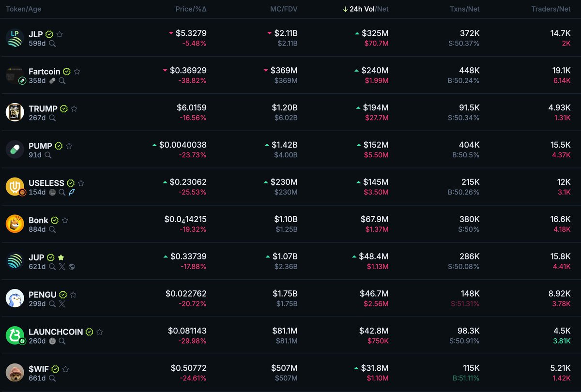Screen dimensions: 581x392
Task: Click the gray pill icon beside Fartcoin's age
Action: pos(53,81)
